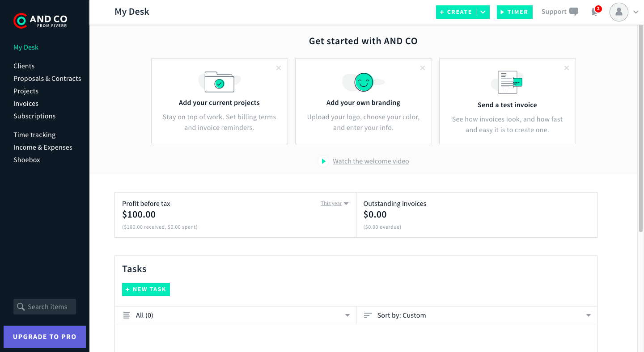Expand the Create button dropdown arrow
This screenshot has height=352, width=644.
coord(483,12)
